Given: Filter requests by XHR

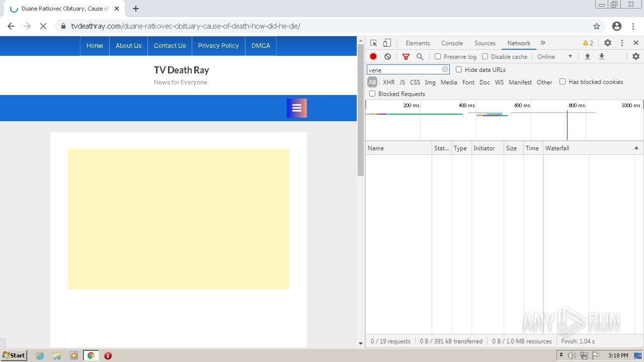Looking at the screenshot, I should (388, 82).
